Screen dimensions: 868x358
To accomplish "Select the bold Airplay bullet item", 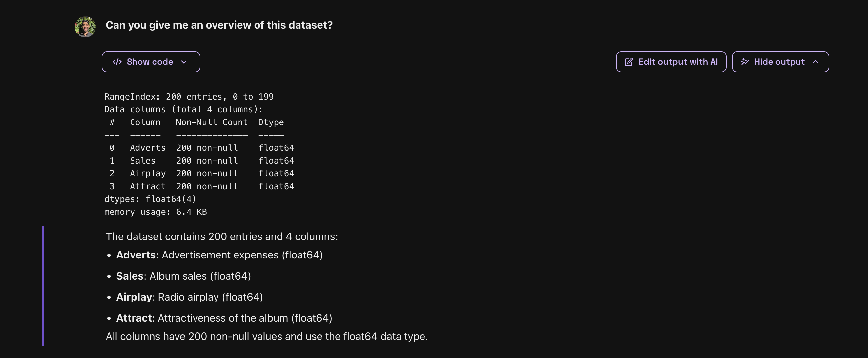I will click(134, 297).
